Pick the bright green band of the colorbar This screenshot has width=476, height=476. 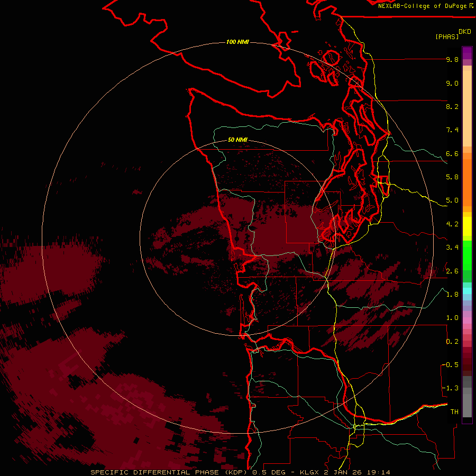point(467,255)
